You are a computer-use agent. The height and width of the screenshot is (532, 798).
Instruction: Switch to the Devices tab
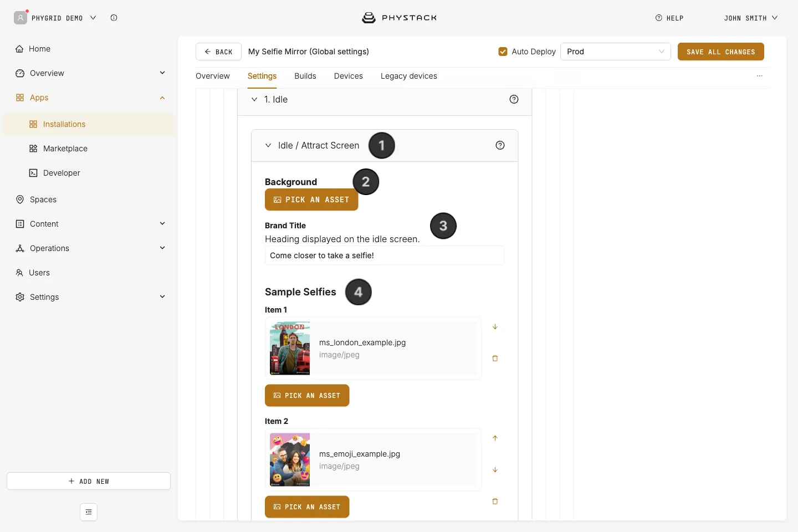349,76
